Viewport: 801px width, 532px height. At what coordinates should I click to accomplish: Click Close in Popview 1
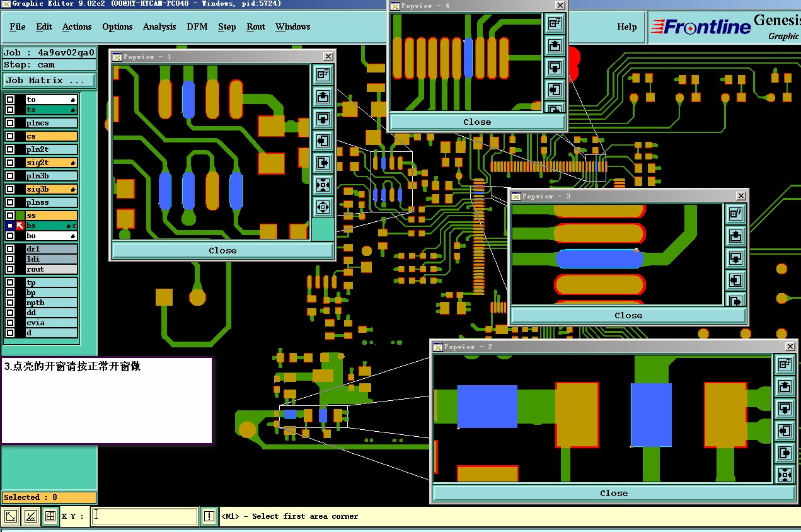[222, 250]
